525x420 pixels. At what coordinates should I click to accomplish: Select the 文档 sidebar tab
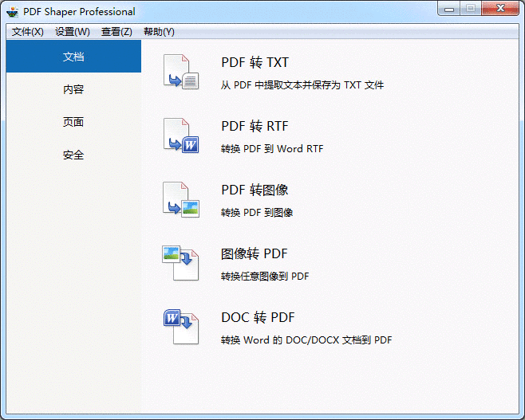pyautogui.click(x=73, y=56)
